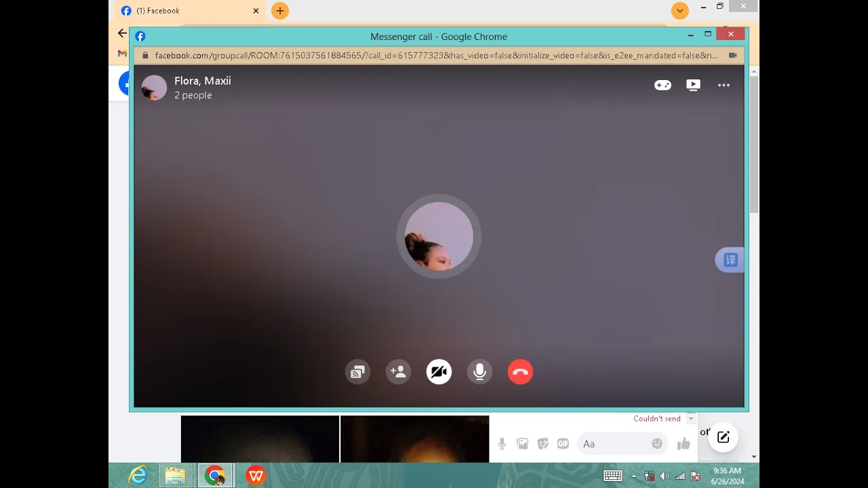Open the emoji picker in message field
The height and width of the screenshot is (488, 868).
[656, 443]
